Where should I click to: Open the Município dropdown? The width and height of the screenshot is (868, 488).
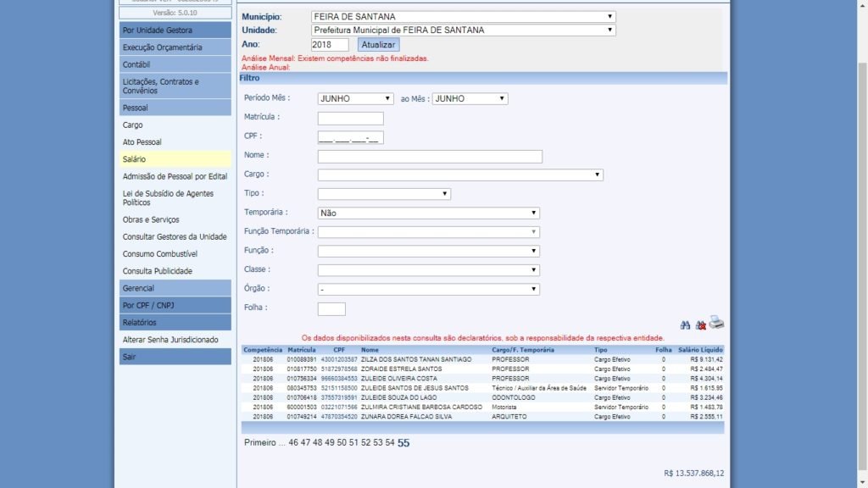pyautogui.click(x=463, y=17)
